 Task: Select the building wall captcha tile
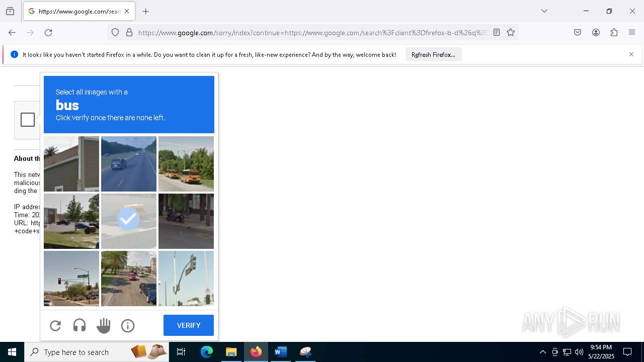pos(71,164)
